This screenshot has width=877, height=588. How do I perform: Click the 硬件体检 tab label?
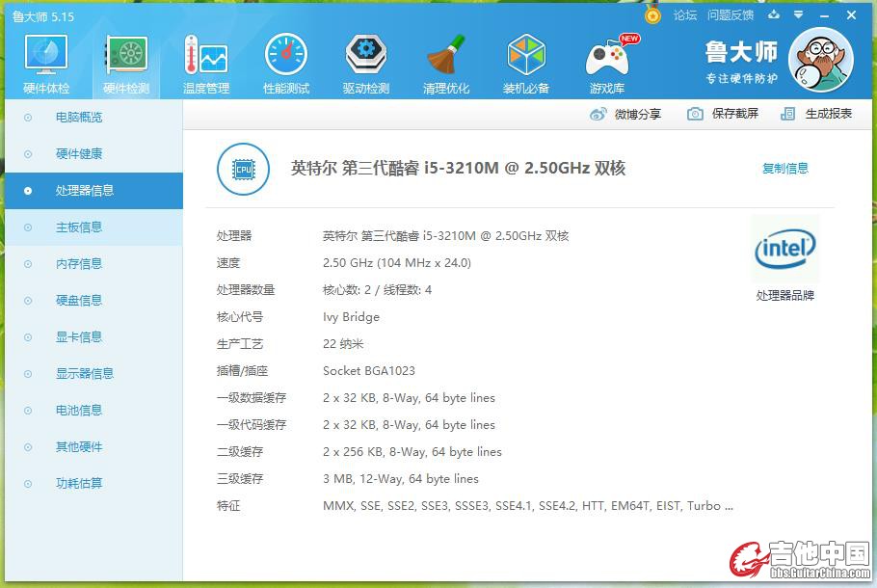(x=46, y=89)
